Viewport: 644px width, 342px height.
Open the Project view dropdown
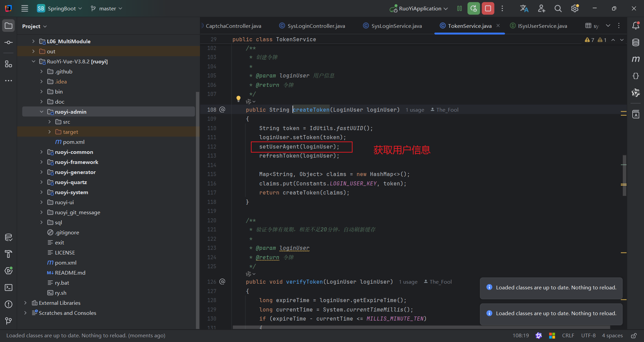pyautogui.click(x=34, y=26)
